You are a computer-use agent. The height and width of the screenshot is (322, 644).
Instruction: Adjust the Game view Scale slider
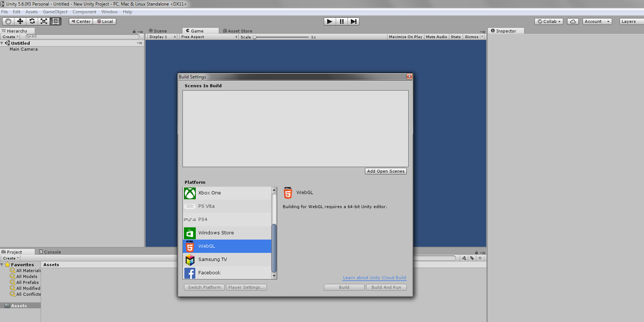click(x=281, y=37)
